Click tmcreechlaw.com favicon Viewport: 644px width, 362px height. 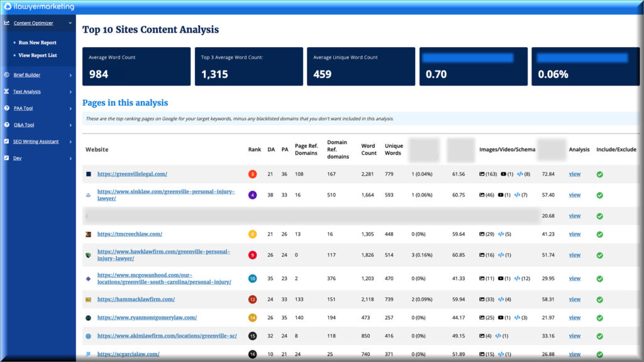[88, 234]
